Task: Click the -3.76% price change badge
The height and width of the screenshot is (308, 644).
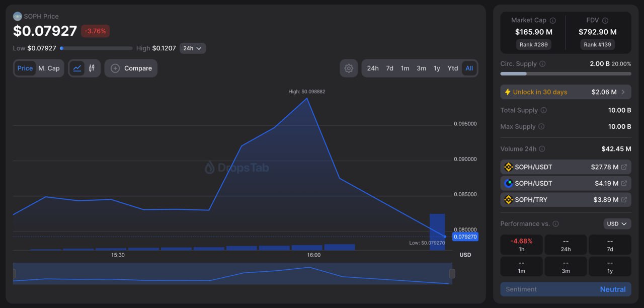Action: click(x=95, y=31)
